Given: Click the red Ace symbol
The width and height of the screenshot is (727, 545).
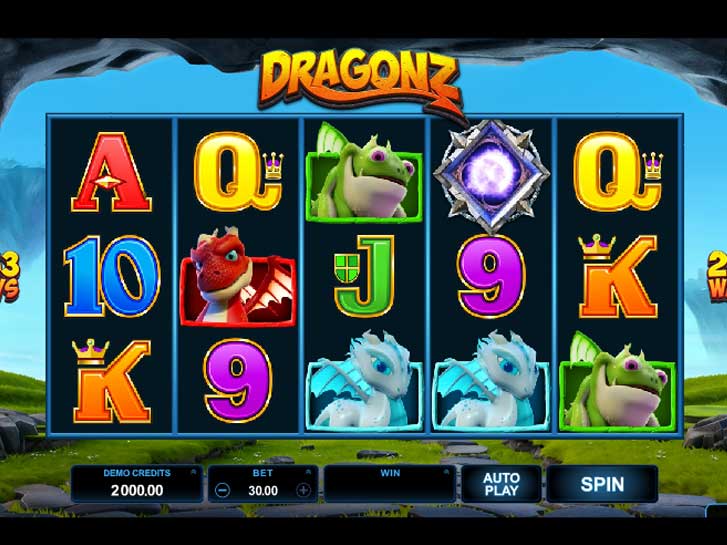Looking at the screenshot, I should [x=111, y=173].
